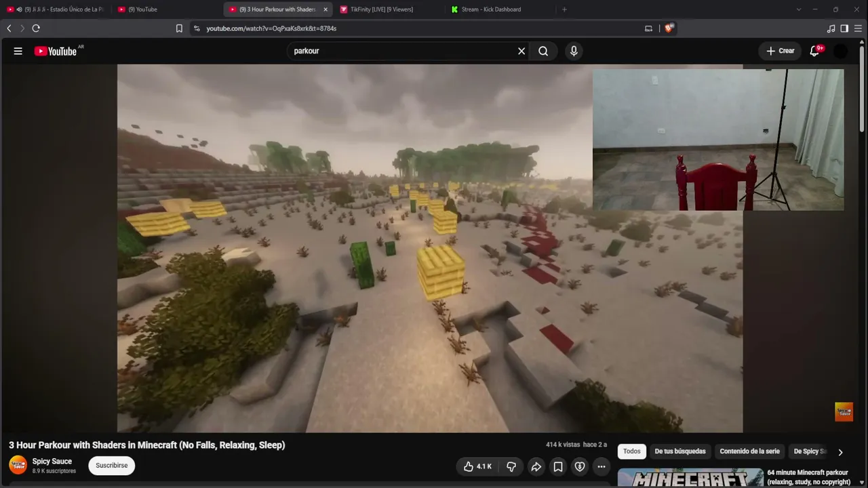Viewport: 868px width, 488px height.
Task: Click the 414 k vistas view count
Action: pos(563,445)
